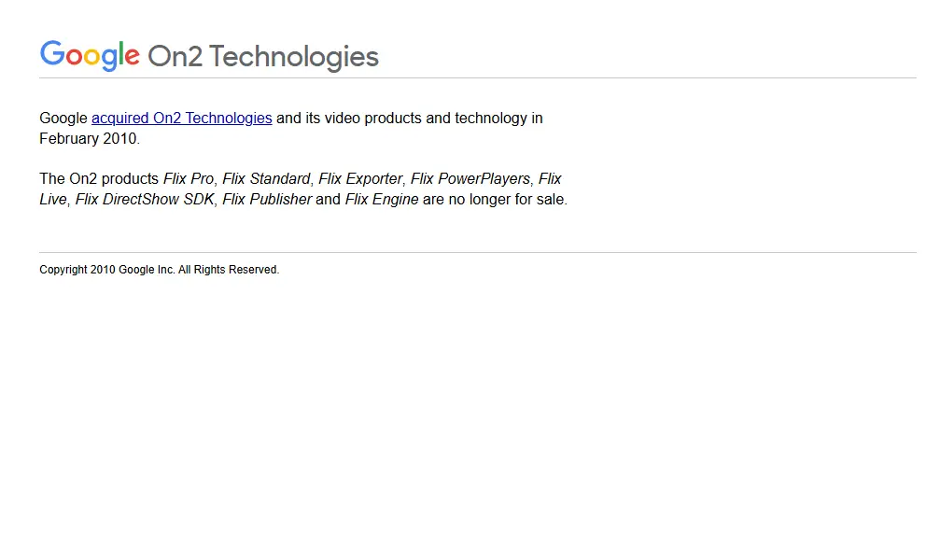Select the Flix DirectShow SDK text
This screenshot has width=926, height=560.
click(145, 200)
